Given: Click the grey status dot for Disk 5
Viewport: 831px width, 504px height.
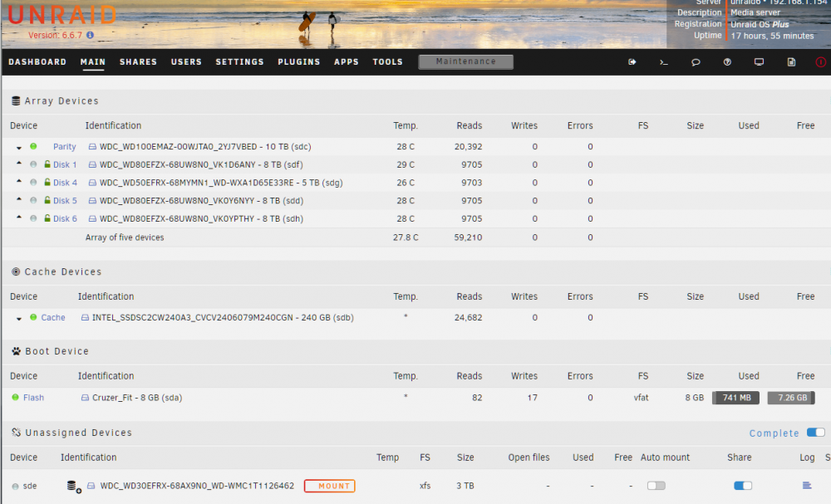Looking at the screenshot, I should point(33,200).
